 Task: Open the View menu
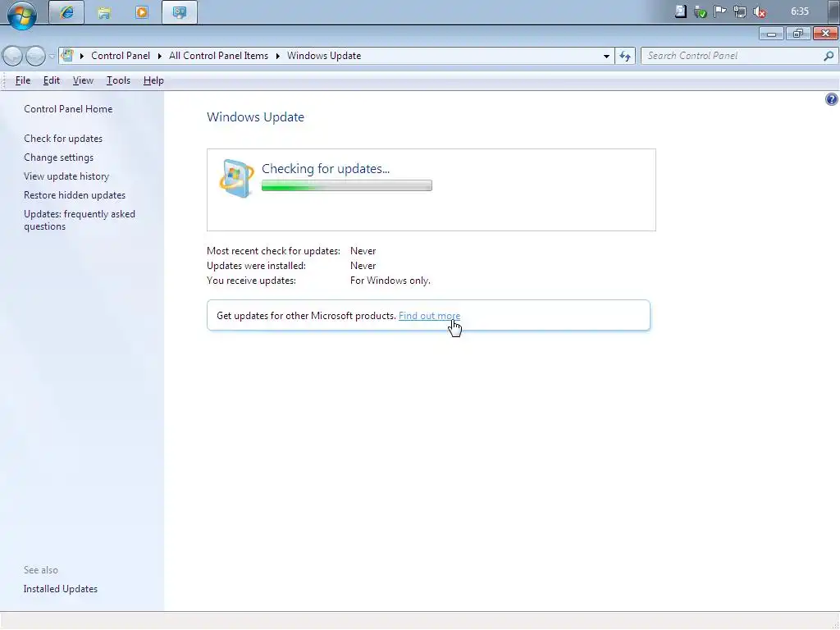coord(83,80)
